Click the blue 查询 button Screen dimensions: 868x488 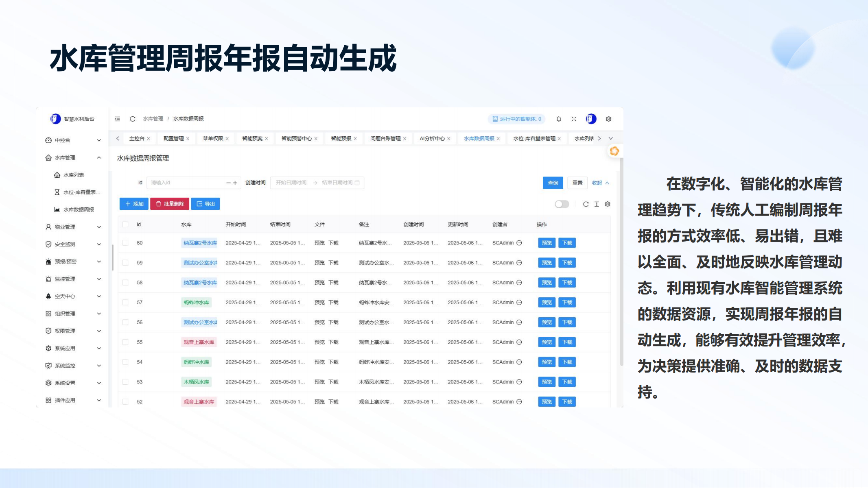(553, 183)
